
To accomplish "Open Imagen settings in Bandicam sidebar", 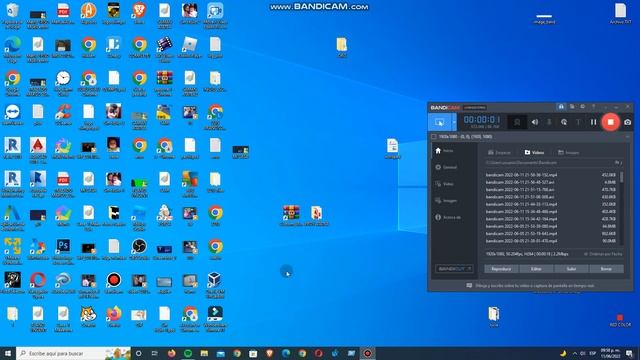I will tap(446, 200).
